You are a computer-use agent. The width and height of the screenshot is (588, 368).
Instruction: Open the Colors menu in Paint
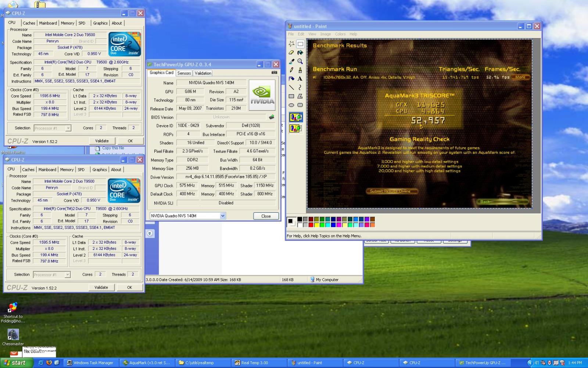(340, 34)
